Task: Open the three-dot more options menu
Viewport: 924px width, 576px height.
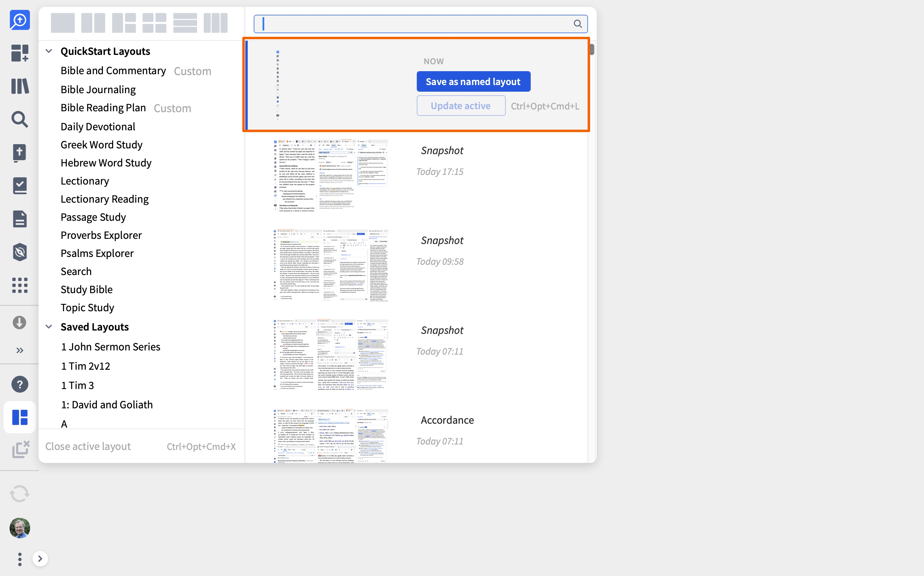Action: (20, 559)
